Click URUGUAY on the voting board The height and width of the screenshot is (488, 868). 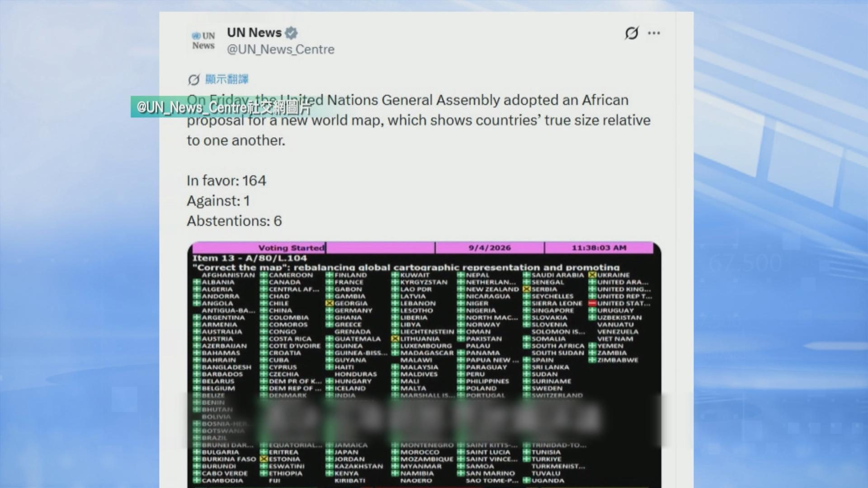point(615,310)
